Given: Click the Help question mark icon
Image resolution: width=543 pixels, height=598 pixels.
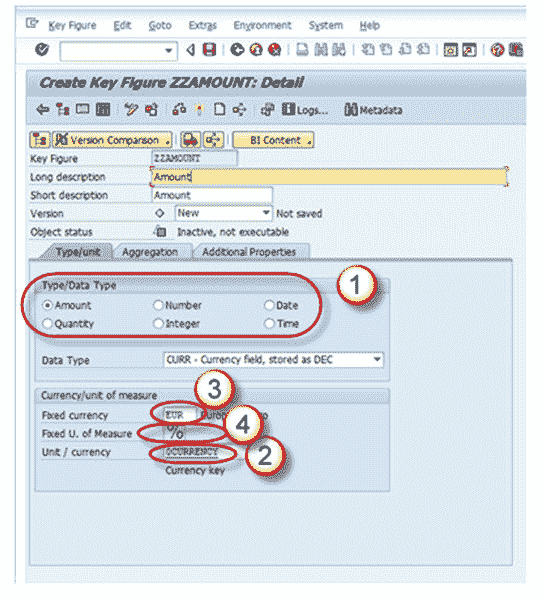Looking at the screenshot, I should click(x=497, y=50).
